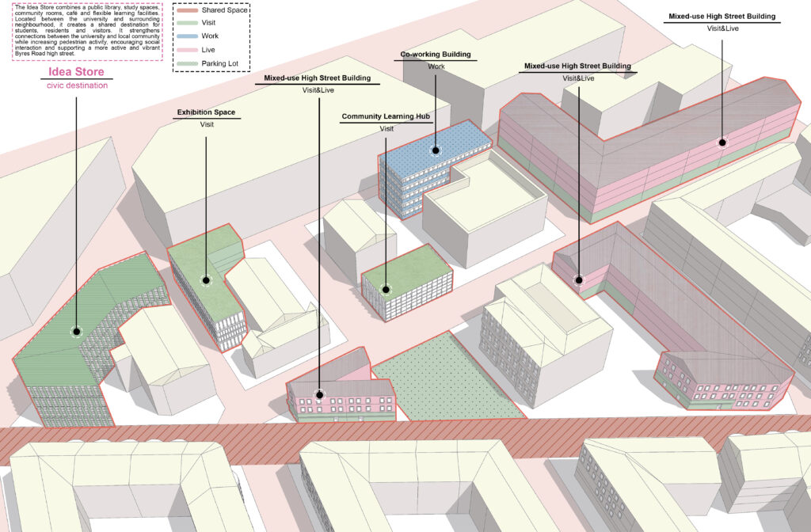Click marker dot on pink street-front building

320,395
